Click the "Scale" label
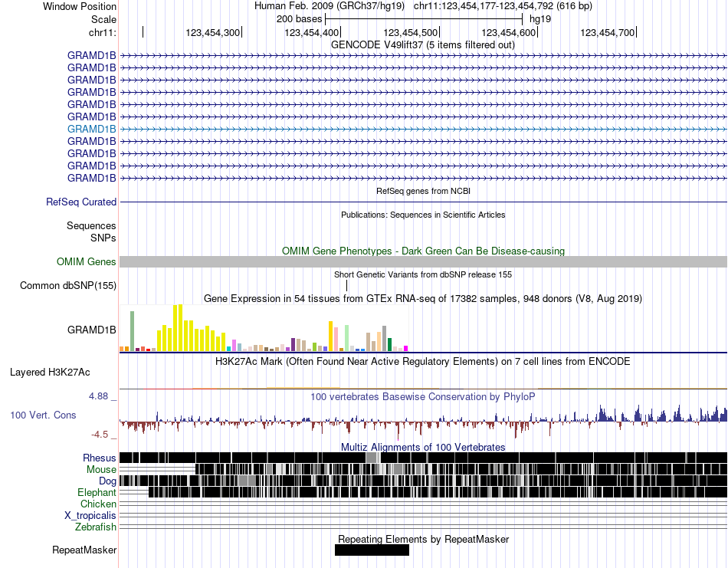This screenshot has width=728, height=568. (x=103, y=19)
